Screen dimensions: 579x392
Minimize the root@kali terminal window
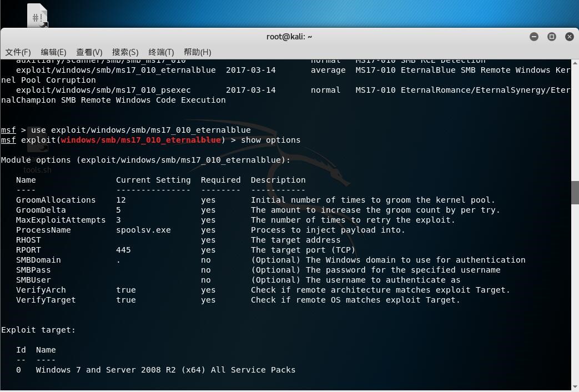tap(534, 37)
